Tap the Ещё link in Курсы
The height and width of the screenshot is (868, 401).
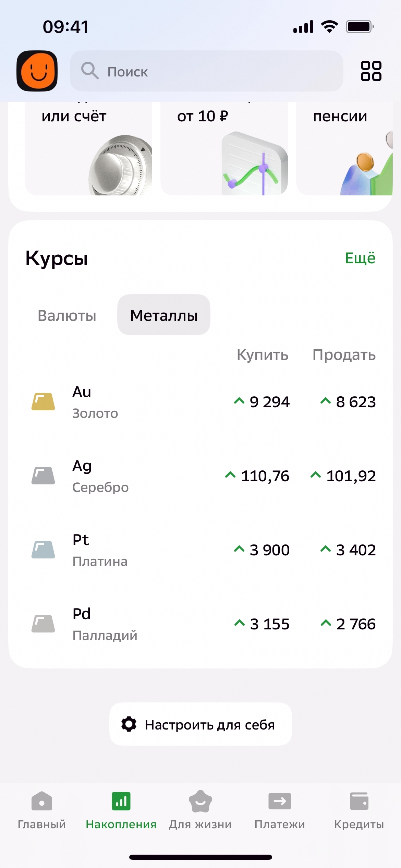pos(360,258)
